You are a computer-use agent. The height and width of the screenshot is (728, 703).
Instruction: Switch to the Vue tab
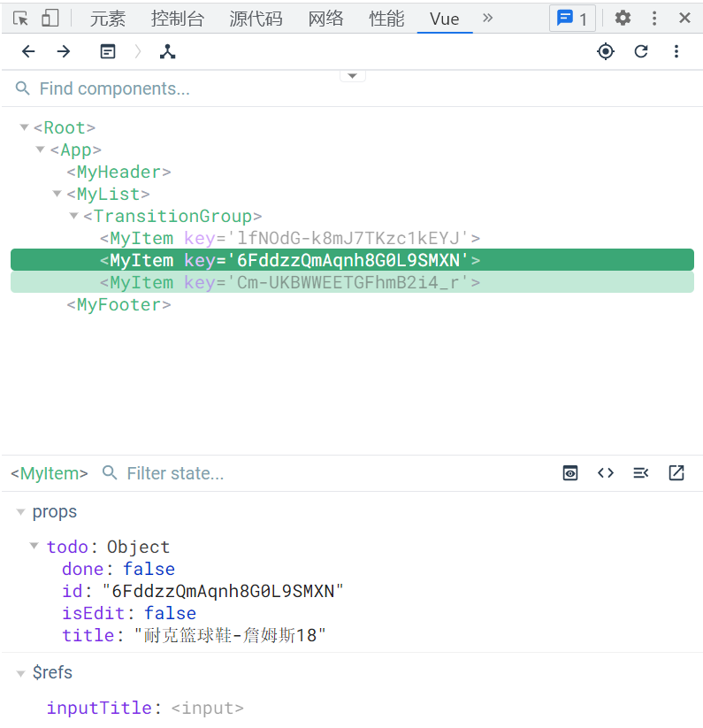click(x=444, y=18)
